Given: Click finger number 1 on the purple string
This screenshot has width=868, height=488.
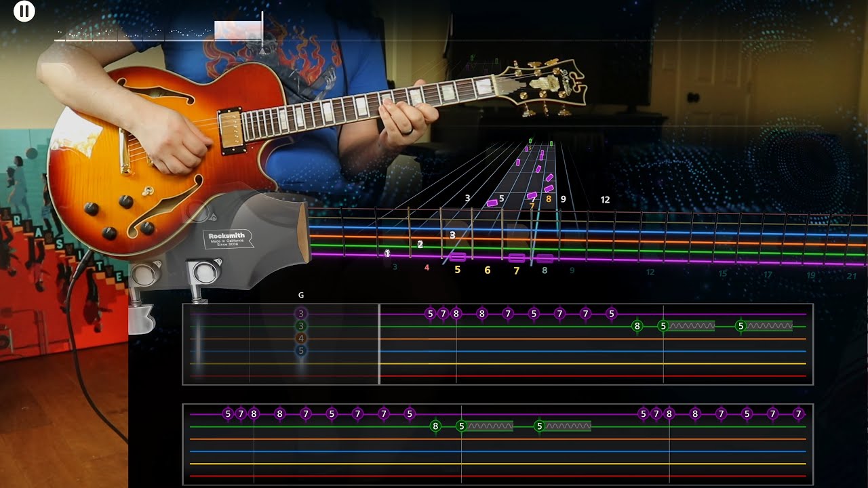Looking at the screenshot, I should point(387,253).
